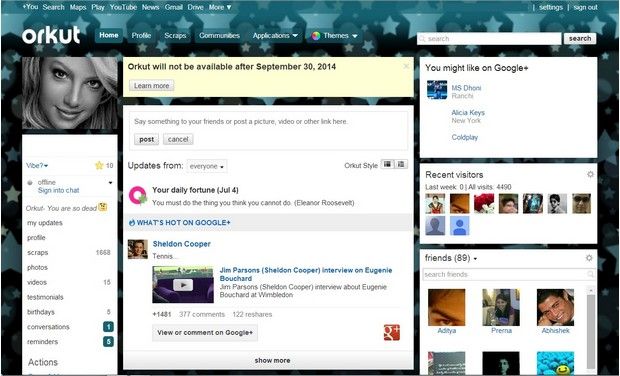Close the Orkut shutdown notice
This screenshot has height=376, width=620.
pyautogui.click(x=406, y=66)
